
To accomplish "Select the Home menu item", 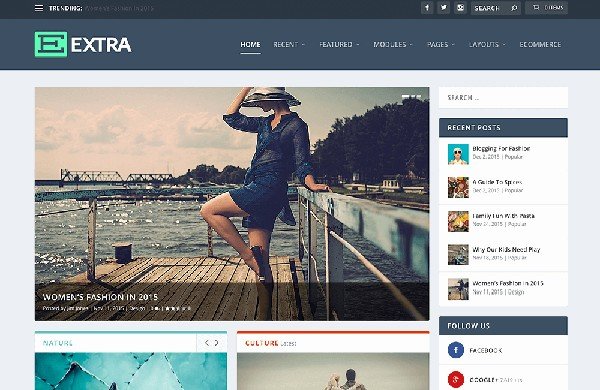I will pos(250,44).
